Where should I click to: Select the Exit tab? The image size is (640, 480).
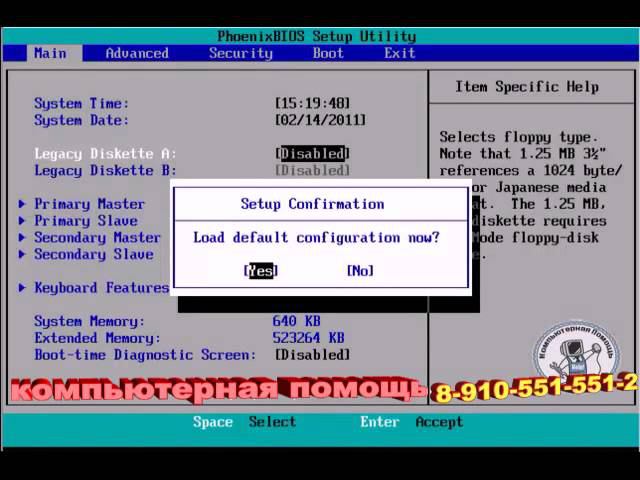(x=400, y=53)
